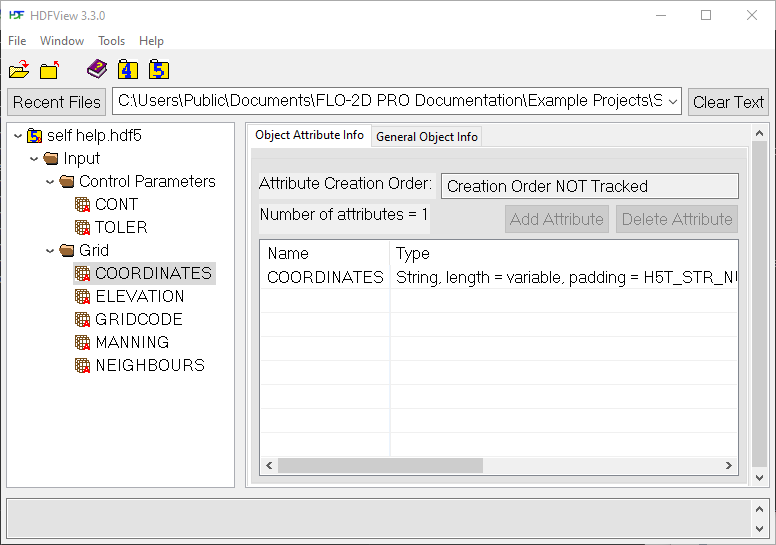This screenshot has height=545, width=776.
Task: Click the HDF4 library version icon
Action: (127, 70)
